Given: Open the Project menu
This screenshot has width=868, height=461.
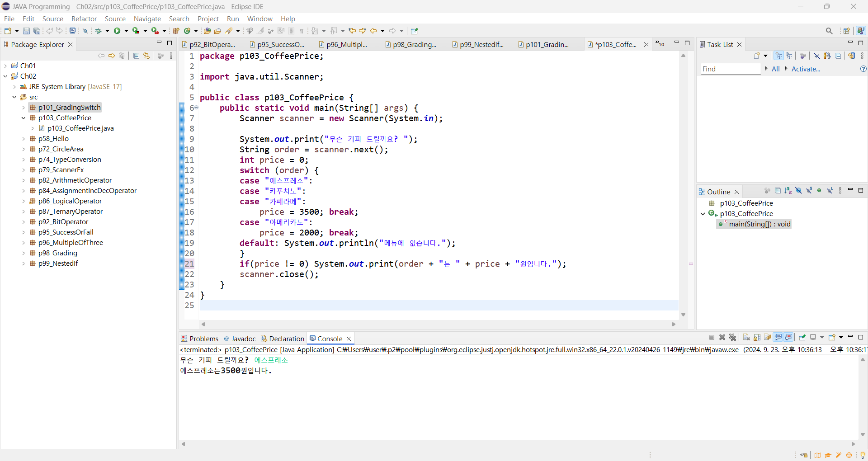Looking at the screenshot, I should [x=208, y=19].
